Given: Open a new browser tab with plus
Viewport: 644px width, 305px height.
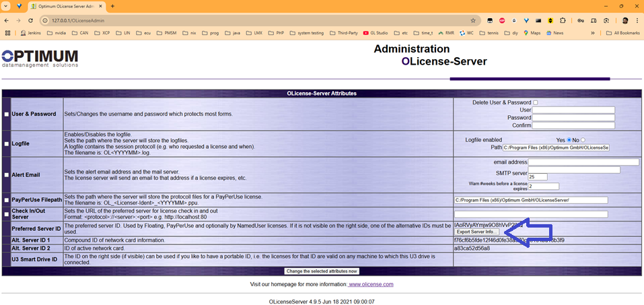Looking at the screenshot, I should (112, 6).
